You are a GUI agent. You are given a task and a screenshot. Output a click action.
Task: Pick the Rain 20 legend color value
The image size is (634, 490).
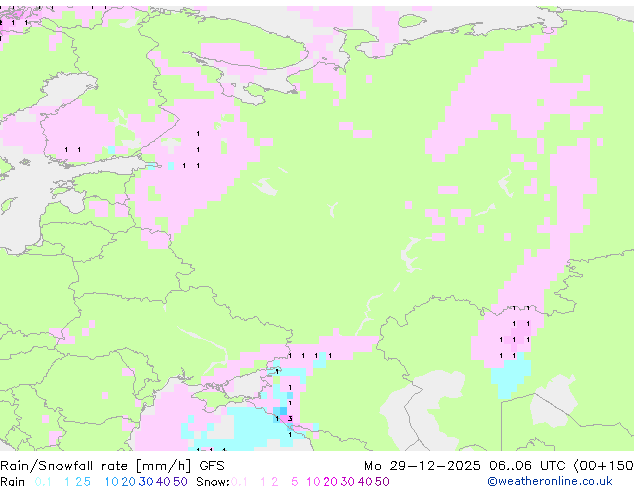click(x=129, y=482)
